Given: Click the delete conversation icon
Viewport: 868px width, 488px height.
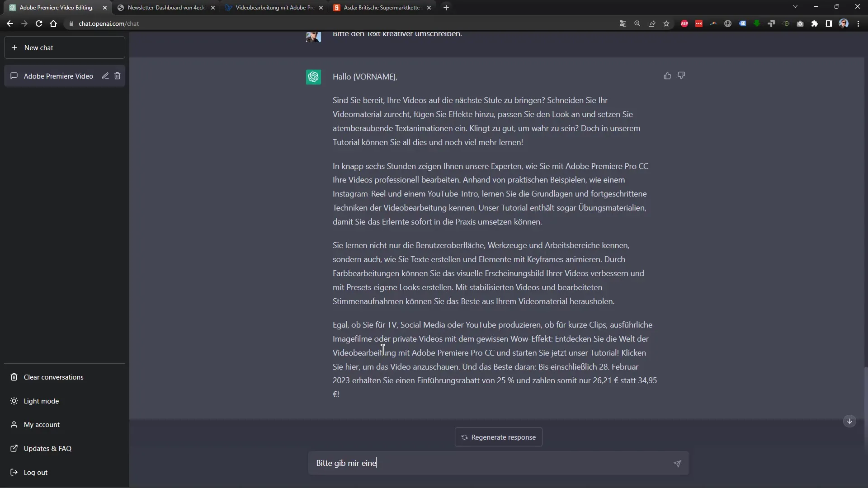Looking at the screenshot, I should (x=118, y=75).
